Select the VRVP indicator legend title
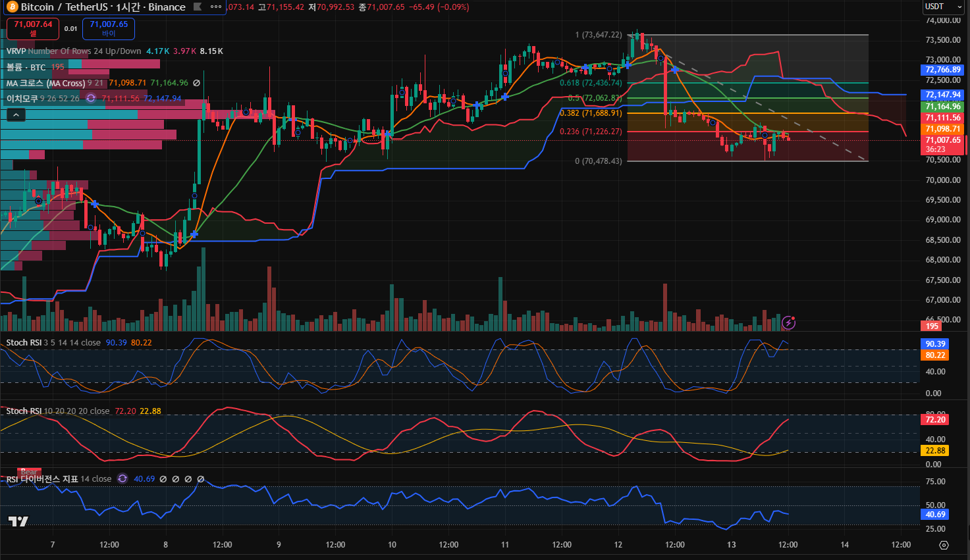970x560 pixels. coord(16,51)
